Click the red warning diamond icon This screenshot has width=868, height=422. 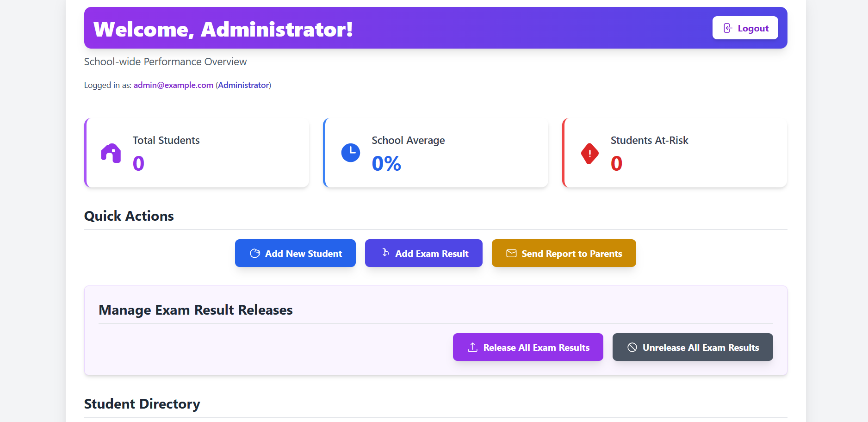[x=589, y=154]
